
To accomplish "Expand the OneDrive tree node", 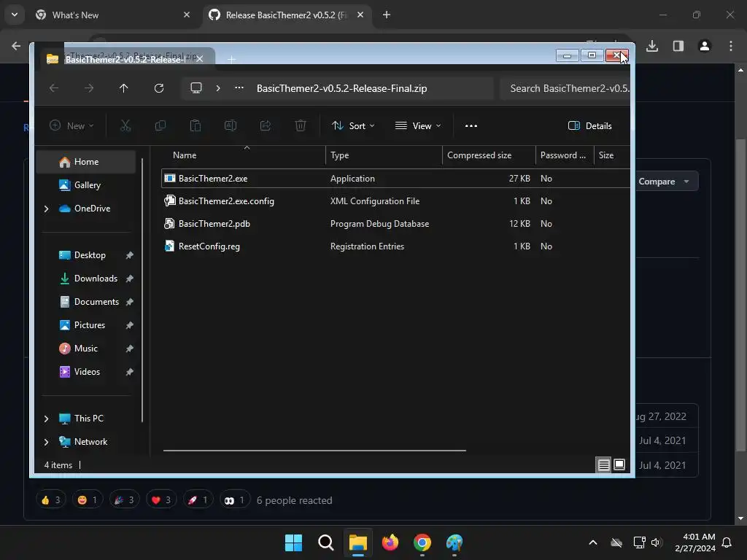I will pos(46,209).
